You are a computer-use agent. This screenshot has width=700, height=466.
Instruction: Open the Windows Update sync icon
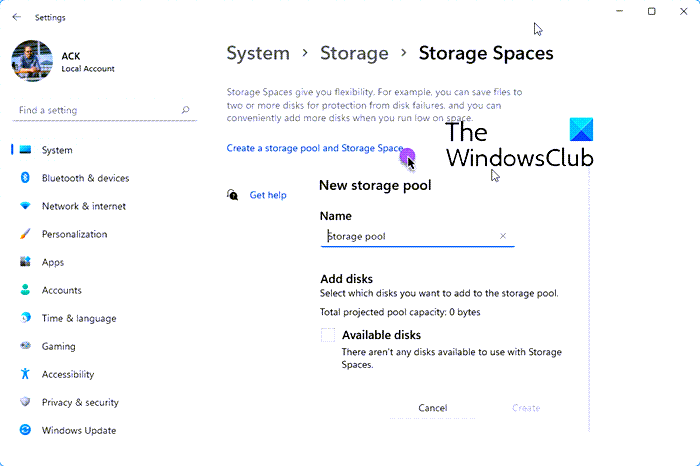point(25,430)
